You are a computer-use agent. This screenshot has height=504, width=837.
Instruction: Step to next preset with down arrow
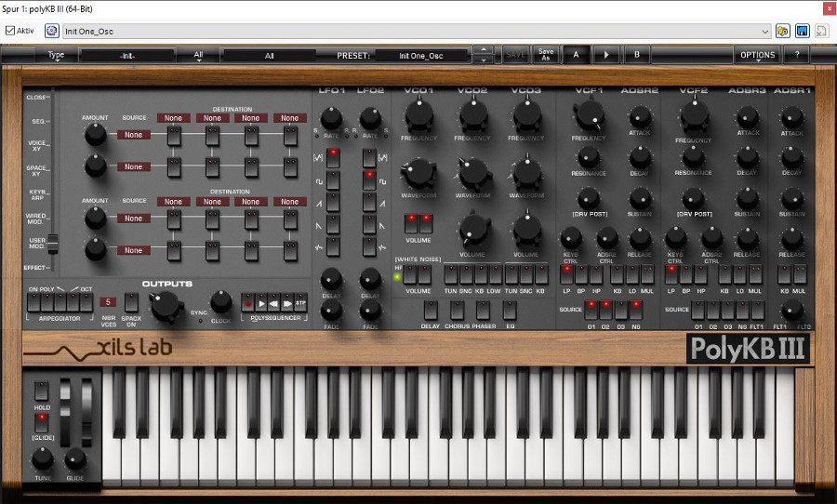coord(483,60)
